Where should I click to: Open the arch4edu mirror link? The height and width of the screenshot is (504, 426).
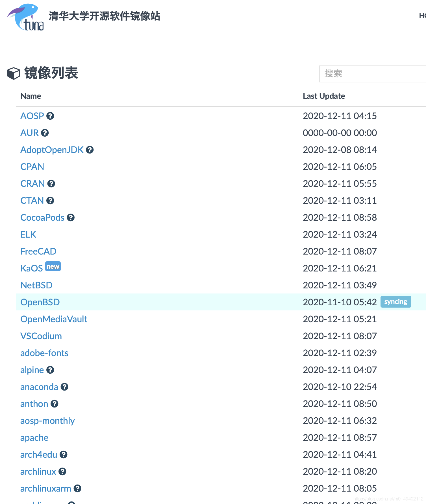click(x=39, y=455)
